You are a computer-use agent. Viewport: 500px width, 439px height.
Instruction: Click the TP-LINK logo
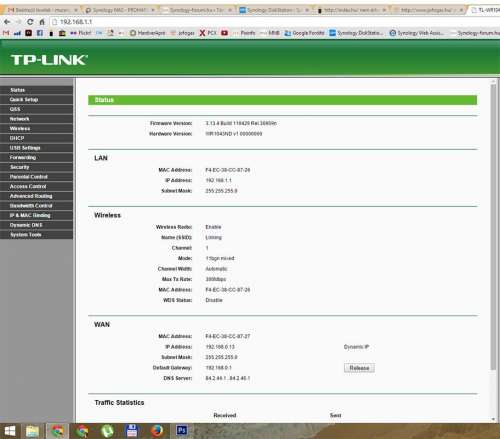(x=49, y=60)
